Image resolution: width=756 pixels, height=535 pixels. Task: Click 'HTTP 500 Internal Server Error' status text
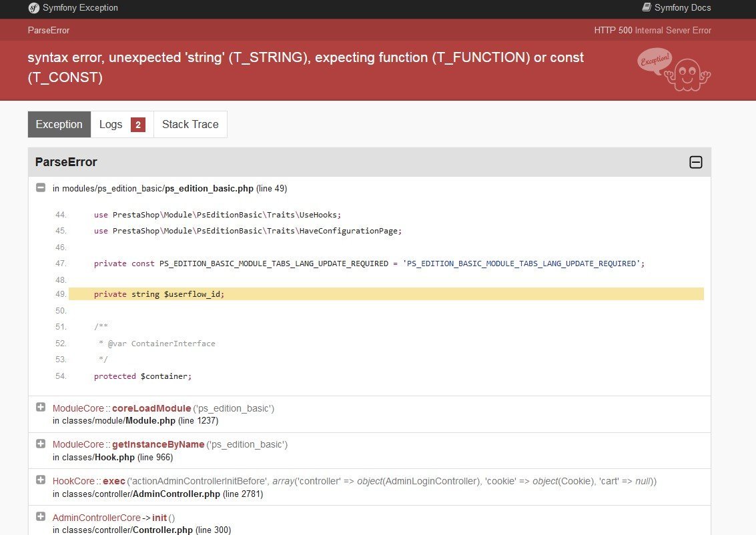pos(653,31)
